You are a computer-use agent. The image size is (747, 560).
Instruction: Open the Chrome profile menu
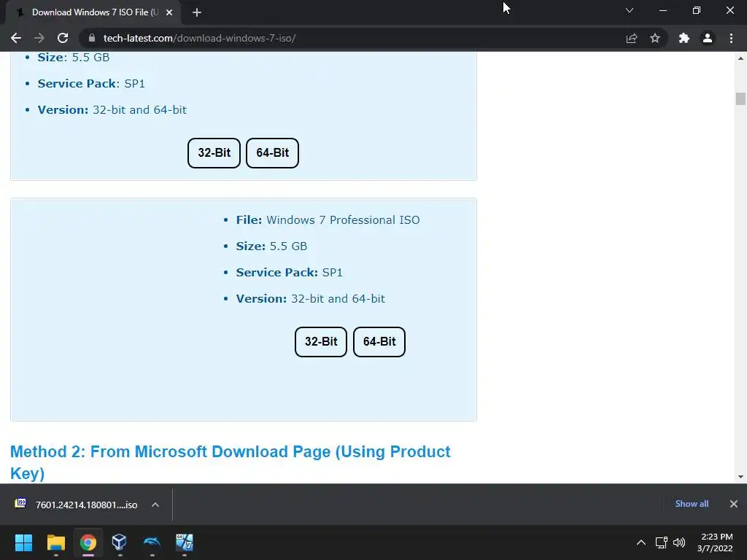tap(708, 38)
